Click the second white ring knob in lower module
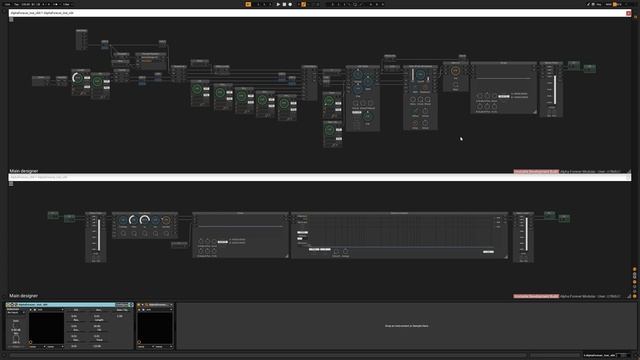The image size is (640, 360). pyautogui.click(x=144, y=220)
